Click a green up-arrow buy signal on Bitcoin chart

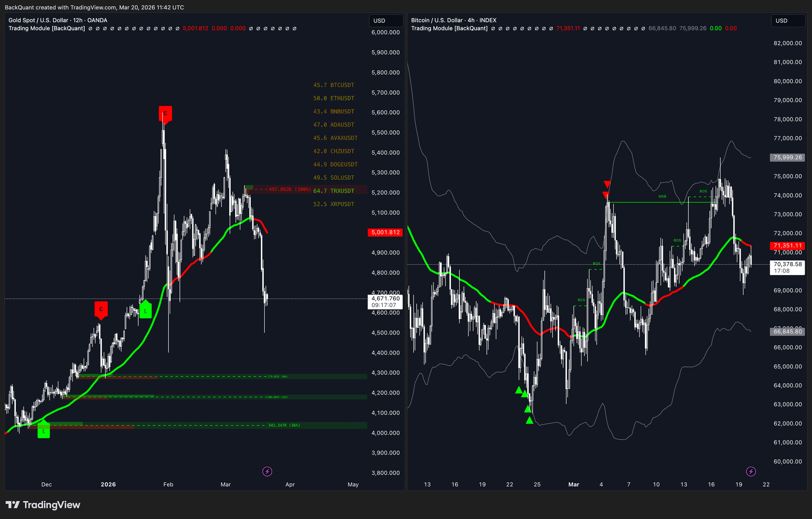(x=519, y=390)
